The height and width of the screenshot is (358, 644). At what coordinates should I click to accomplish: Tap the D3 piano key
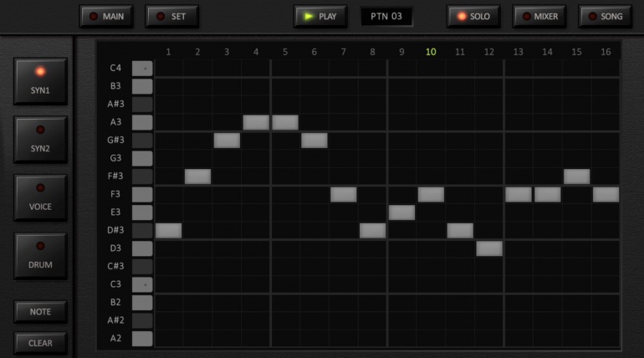[x=142, y=248]
